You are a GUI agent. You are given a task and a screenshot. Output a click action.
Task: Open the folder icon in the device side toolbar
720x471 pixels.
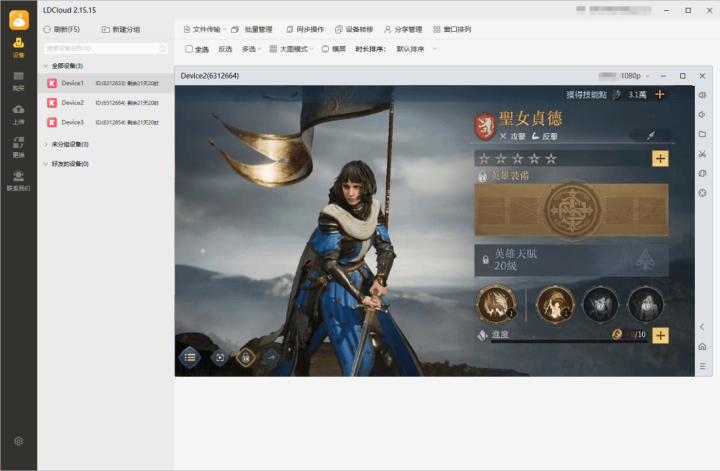(x=703, y=134)
